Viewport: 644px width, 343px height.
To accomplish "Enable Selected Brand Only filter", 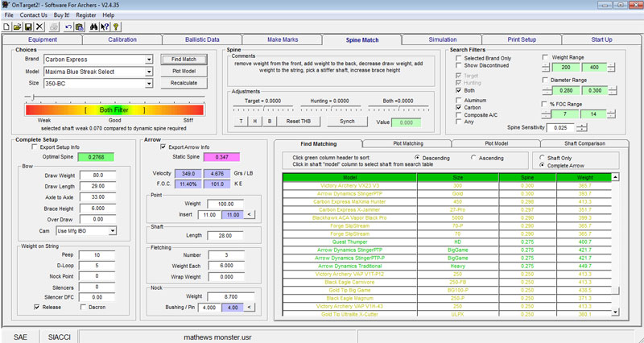I will point(458,58).
